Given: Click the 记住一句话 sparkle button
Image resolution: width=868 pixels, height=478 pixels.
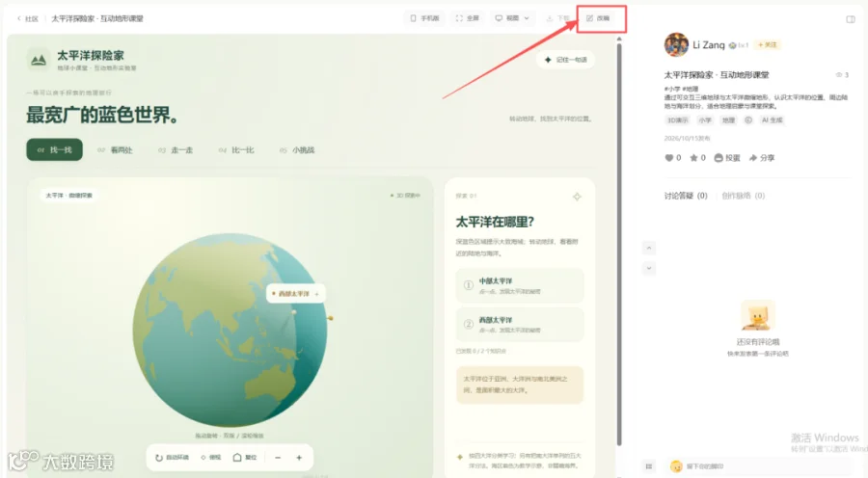Looking at the screenshot, I should pyautogui.click(x=566, y=60).
